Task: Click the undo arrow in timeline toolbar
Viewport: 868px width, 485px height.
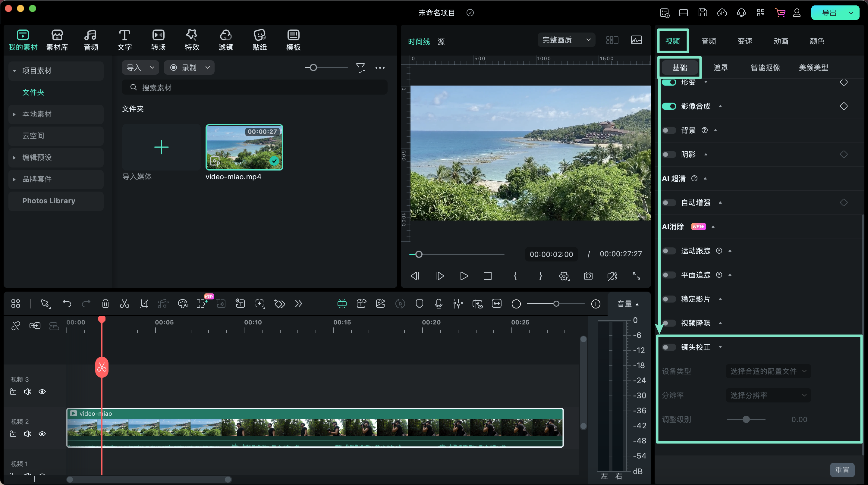Action: (x=67, y=304)
